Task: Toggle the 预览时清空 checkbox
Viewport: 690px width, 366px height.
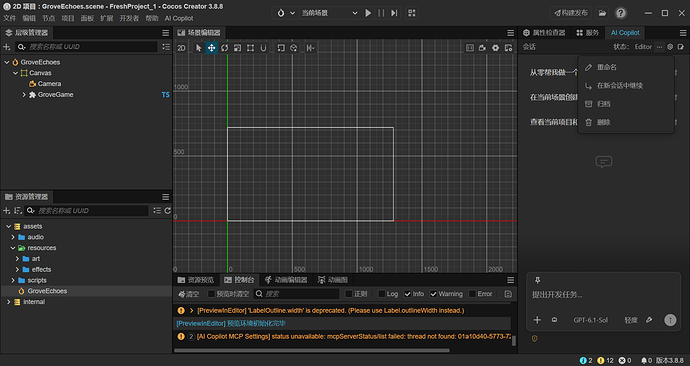Action: pos(211,294)
